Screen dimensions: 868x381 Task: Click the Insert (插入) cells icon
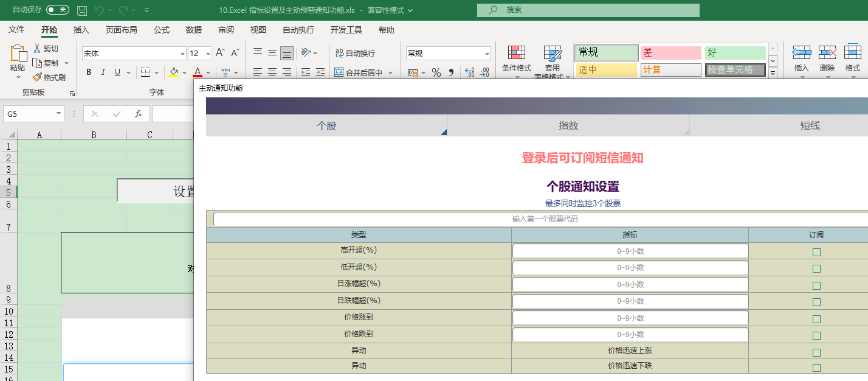click(802, 53)
